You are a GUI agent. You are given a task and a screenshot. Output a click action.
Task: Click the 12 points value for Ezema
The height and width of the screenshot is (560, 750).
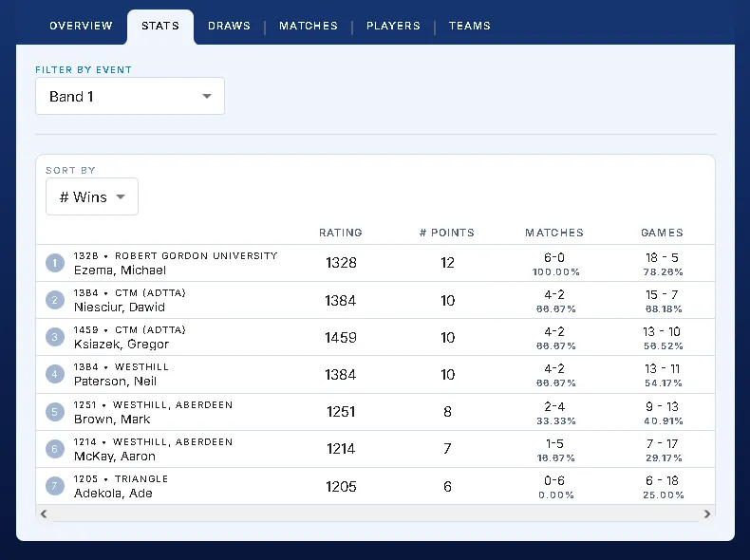point(448,263)
